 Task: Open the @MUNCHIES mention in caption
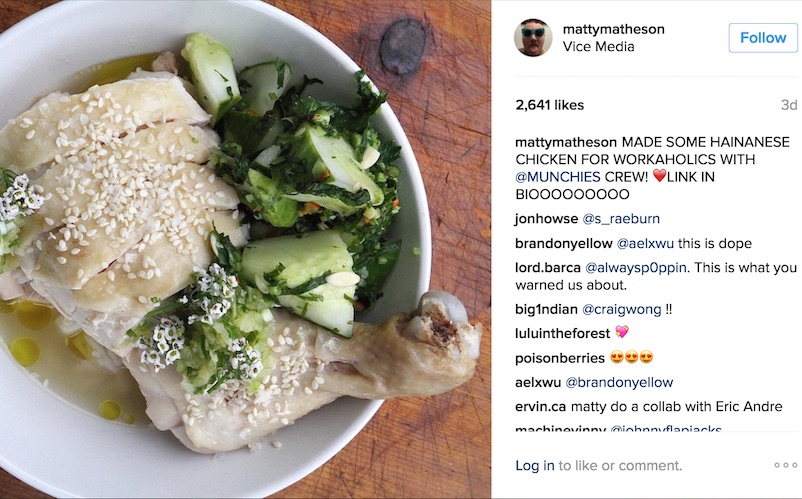[558, 177]
